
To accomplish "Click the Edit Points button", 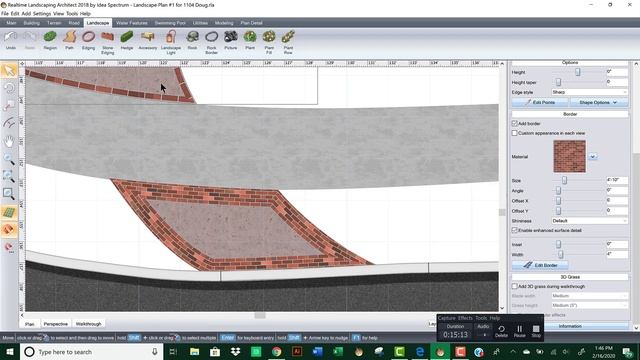I will 540,102.
